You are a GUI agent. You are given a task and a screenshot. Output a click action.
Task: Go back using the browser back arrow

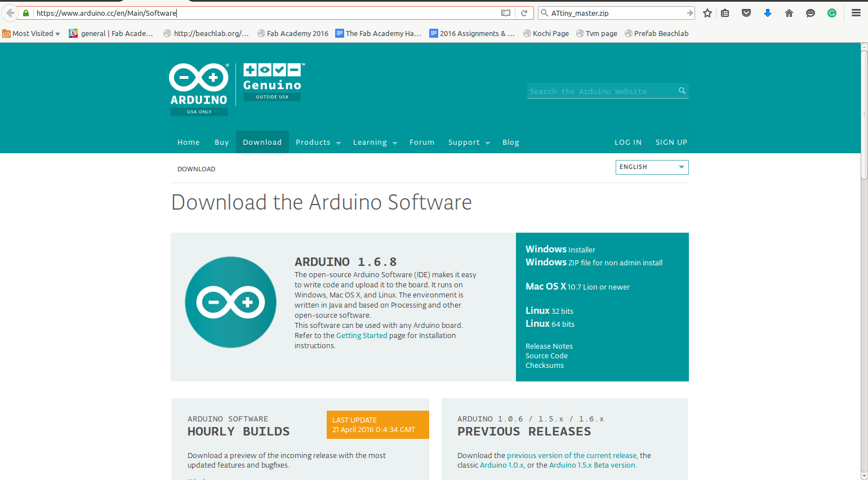click(x=10, y=13)
